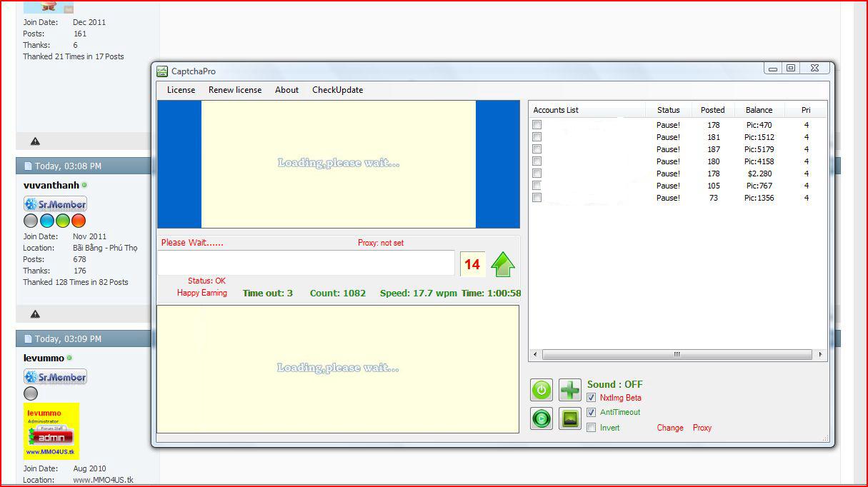Click the green power button icon
868x487 pixels.
click(x=542, y=390)
